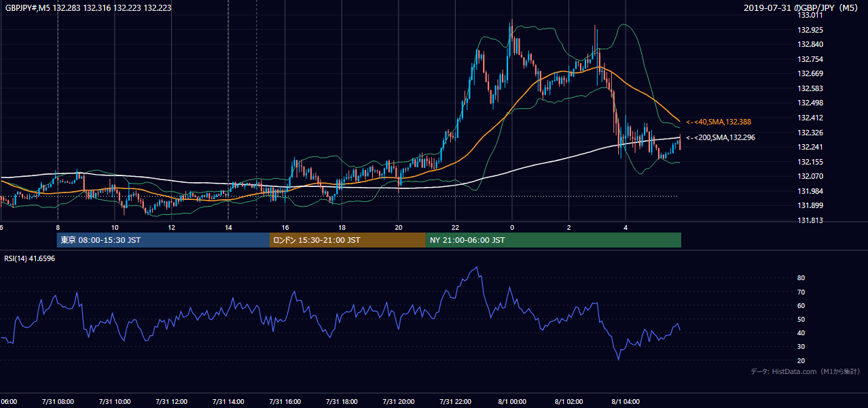This screenshot has height=408, width=868.
Task: Click price level 131.813 on the price axis
Action: click(x=811, y=220)
